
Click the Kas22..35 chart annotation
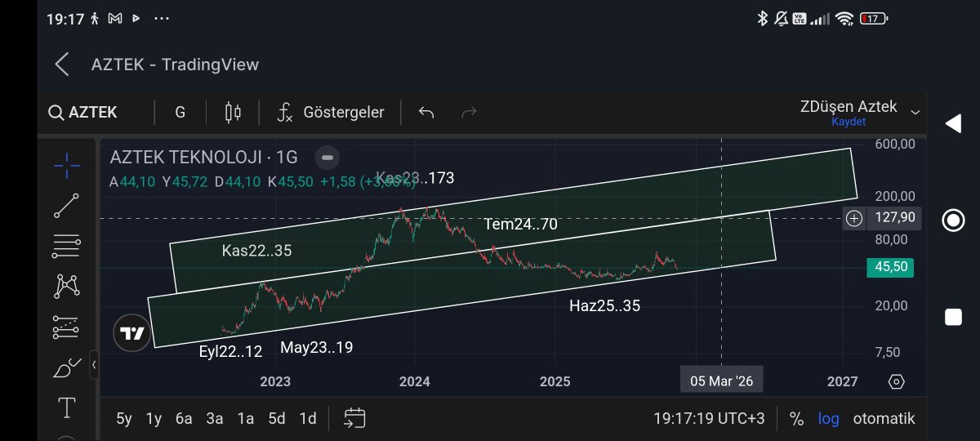coord(256,251)
